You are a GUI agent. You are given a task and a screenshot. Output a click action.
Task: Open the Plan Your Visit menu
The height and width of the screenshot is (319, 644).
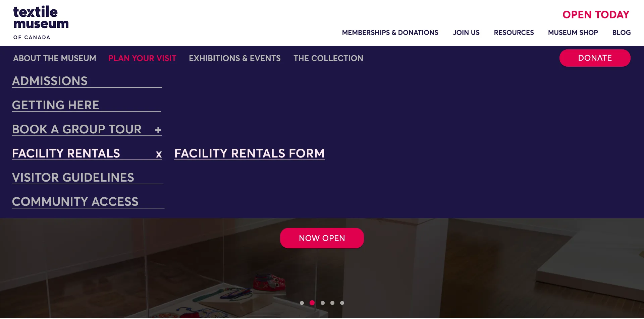pyautogui.click(x=142, y=58)
